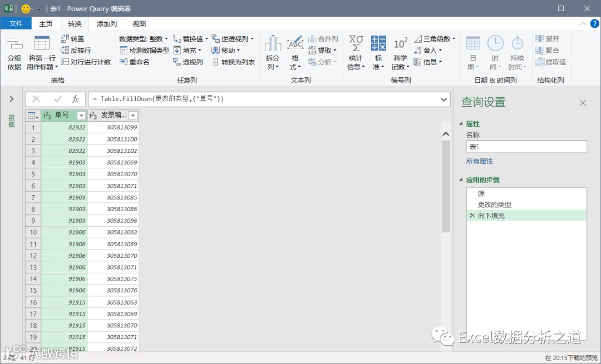
Task: Click Use First Row as Headers icon
Action: coord(42,43)
